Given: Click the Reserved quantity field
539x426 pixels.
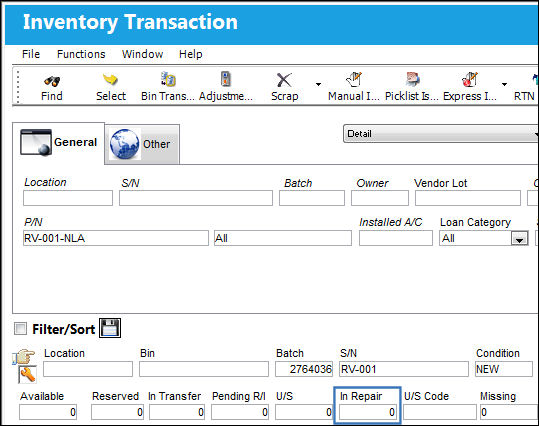Looking at the screenshot, I should (118, 412).
